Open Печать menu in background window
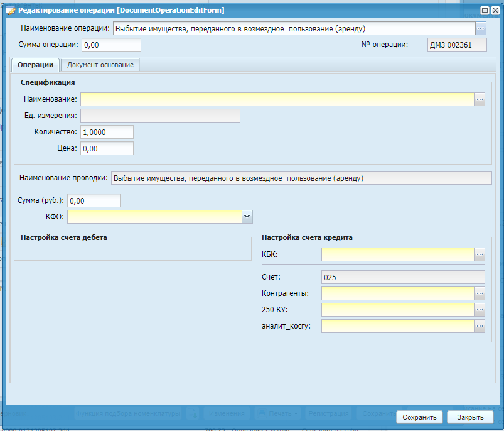Screen dimensions: 504x431 pos(278,413)
